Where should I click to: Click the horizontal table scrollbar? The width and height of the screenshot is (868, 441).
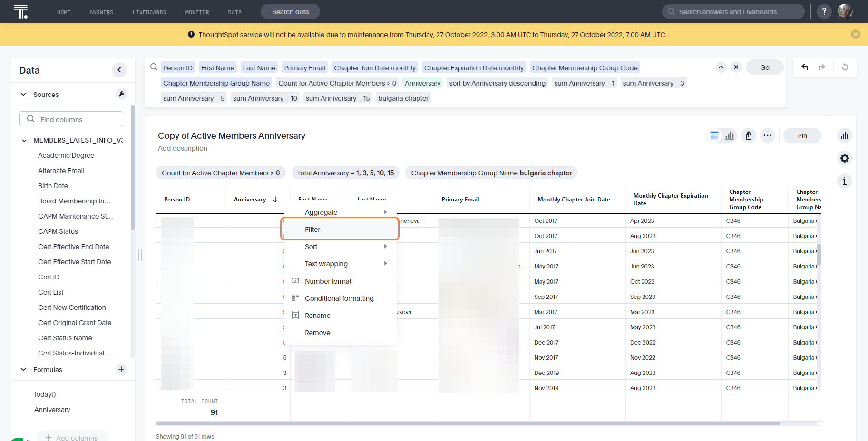[x=468, y=423]
